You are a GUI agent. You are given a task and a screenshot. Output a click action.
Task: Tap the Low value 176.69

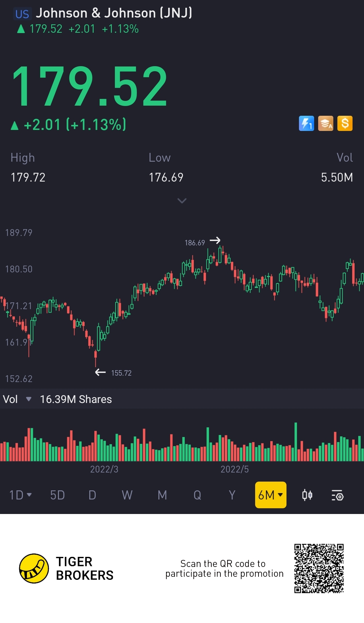click(166, 177)
